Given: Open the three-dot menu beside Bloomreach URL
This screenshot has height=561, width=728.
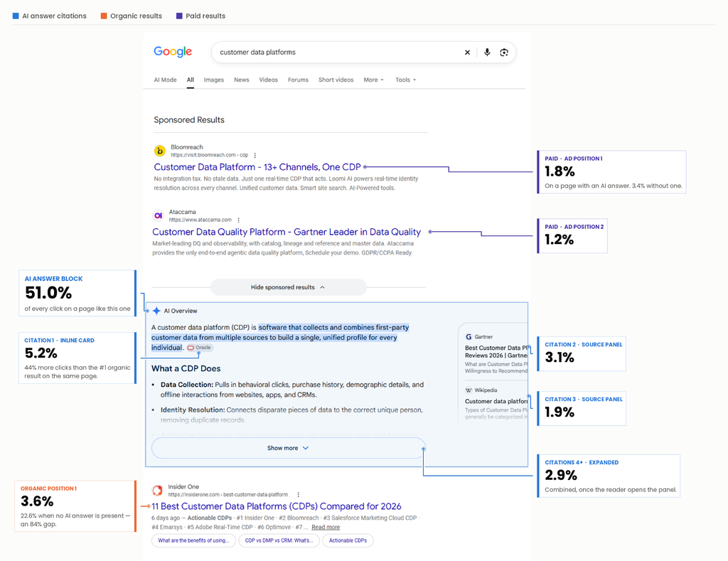Looking at the screenshot, I should (255, 155).
